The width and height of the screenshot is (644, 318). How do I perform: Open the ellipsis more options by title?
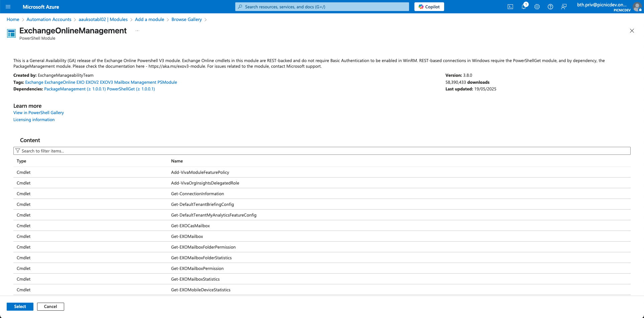pos(137,31)
